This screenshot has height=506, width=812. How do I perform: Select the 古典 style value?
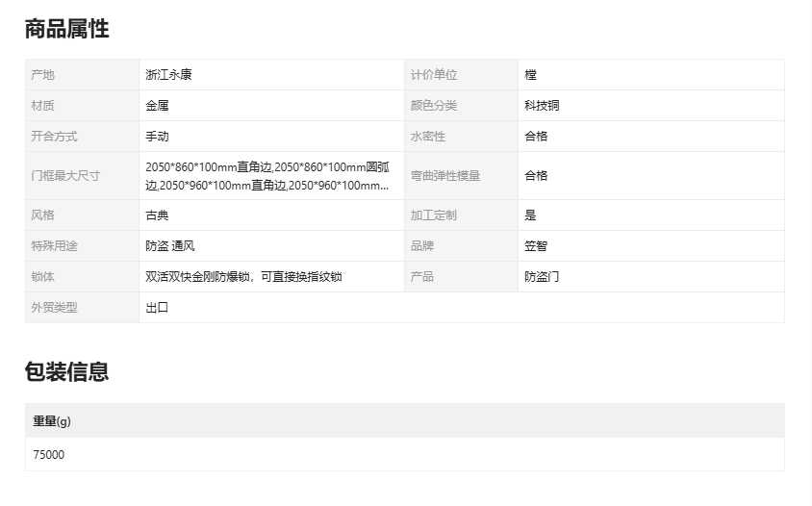coord(157,215)
